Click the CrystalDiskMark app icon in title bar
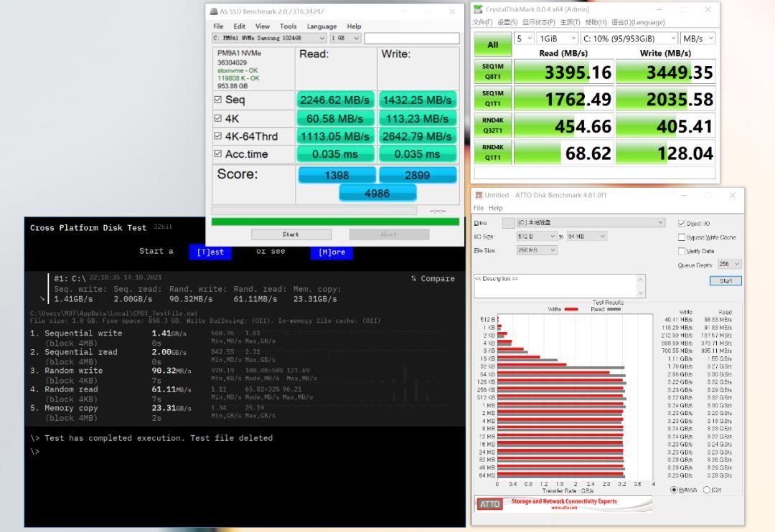The height and width of the screenshot is (532, 775). tap(478, 9)
